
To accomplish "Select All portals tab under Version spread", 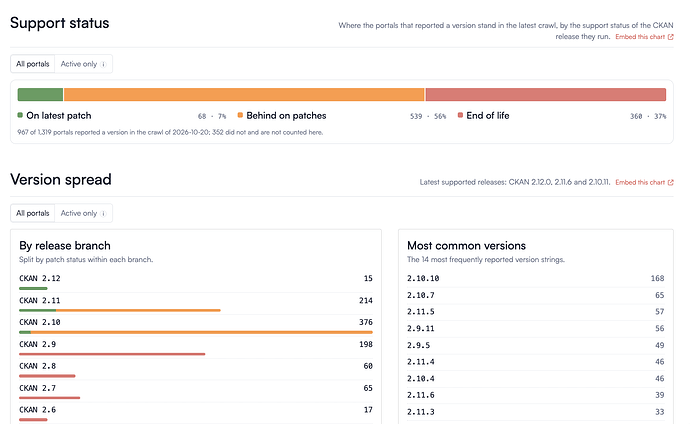I will pyautogui.click(x=33, y=213).
